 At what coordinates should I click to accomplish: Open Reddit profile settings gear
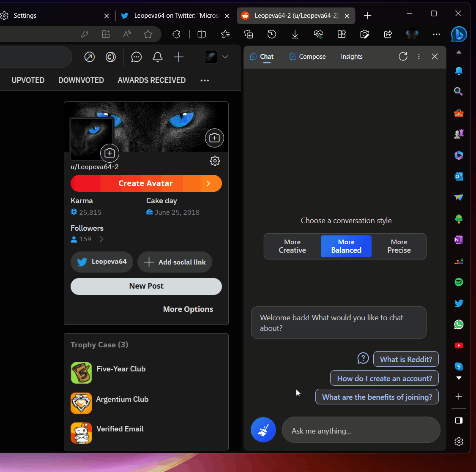click(215, 161)
